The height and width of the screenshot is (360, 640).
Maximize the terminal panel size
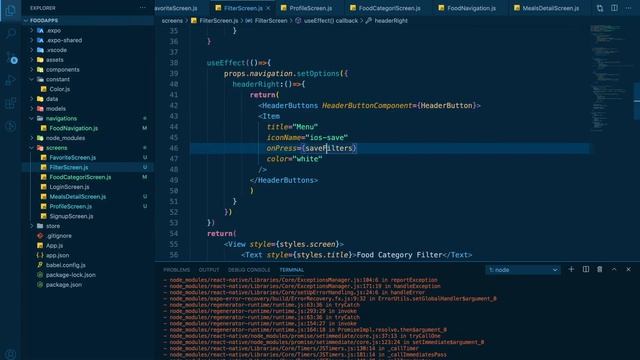[x=614, y=269]
